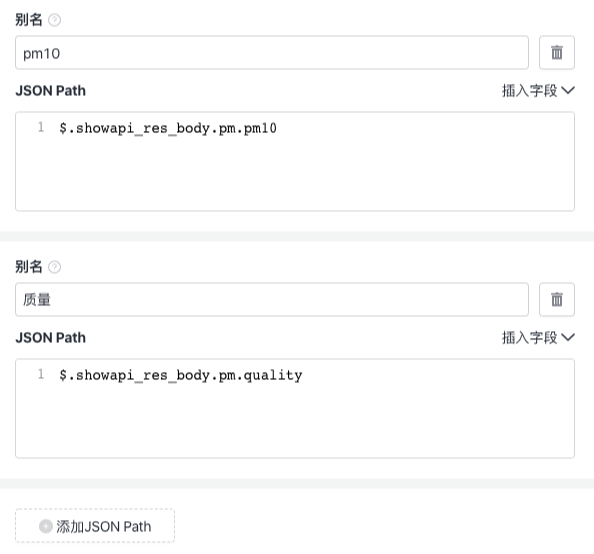Click line number 1 in the second editor
The width and height of the screenshot is (594, 554).
pos(41,374)
